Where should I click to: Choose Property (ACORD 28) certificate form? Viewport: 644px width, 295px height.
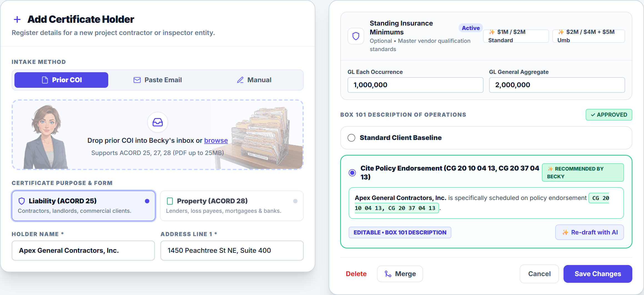pos(232,206)
